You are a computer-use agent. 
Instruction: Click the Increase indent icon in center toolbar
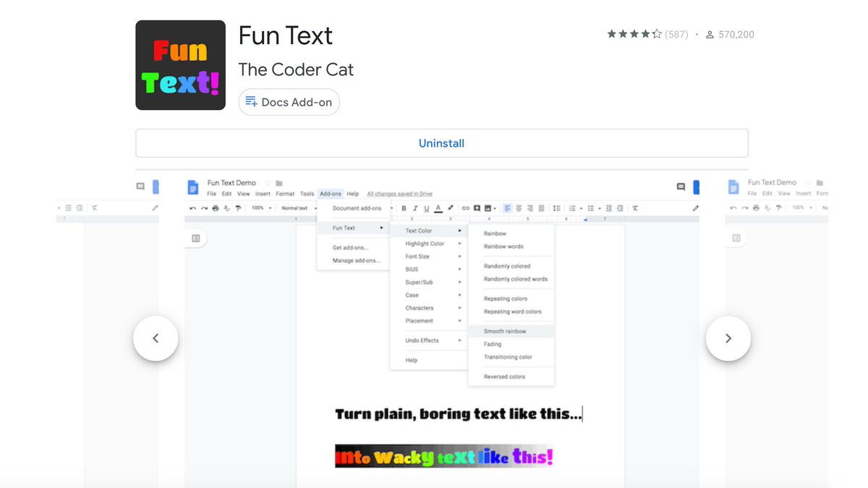point(620,208)
